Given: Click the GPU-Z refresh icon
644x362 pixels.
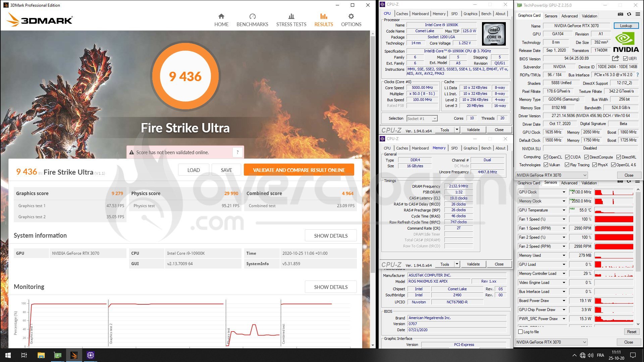Looking at the screenshot, I should (x=629, y=14).
